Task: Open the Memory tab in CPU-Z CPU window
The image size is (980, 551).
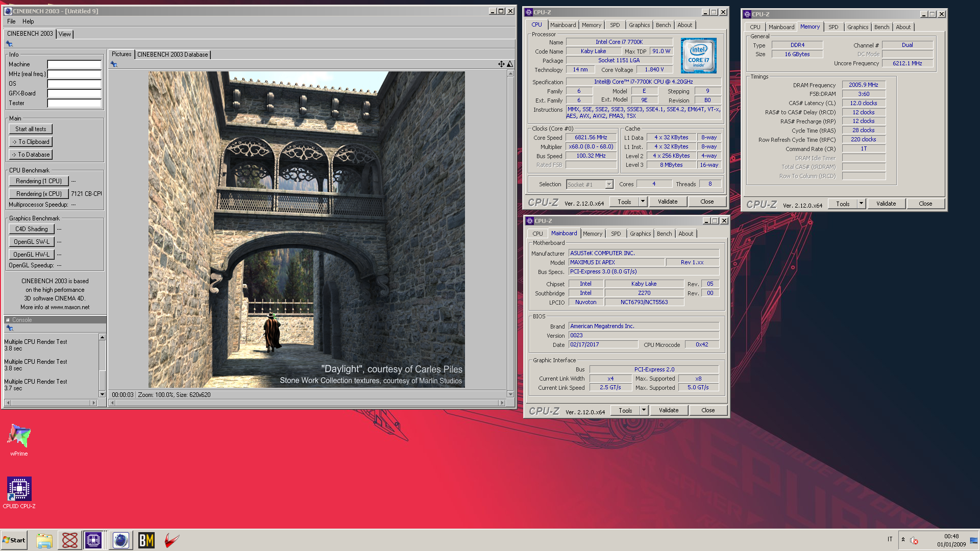Action: [591, 25]
